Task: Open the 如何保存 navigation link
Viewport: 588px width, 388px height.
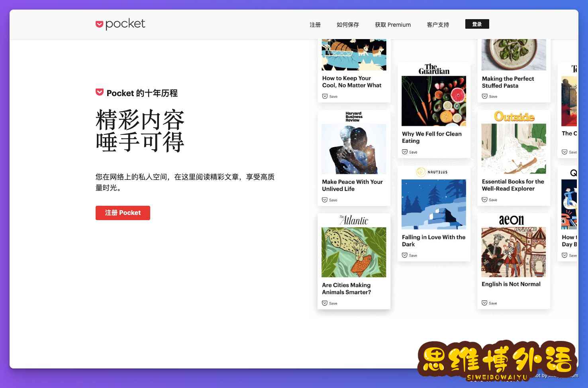Action: click(x=348, y=25)
